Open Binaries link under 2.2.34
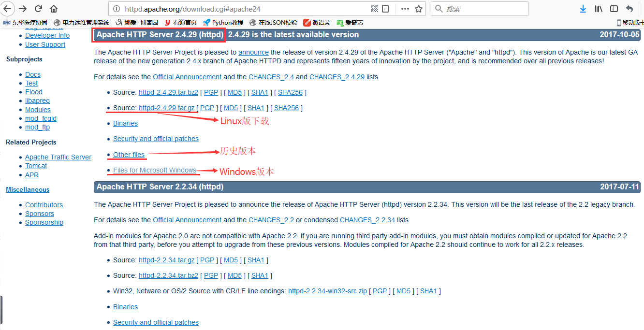This screenshot has height=330, width=644. [x=125, y=307]
